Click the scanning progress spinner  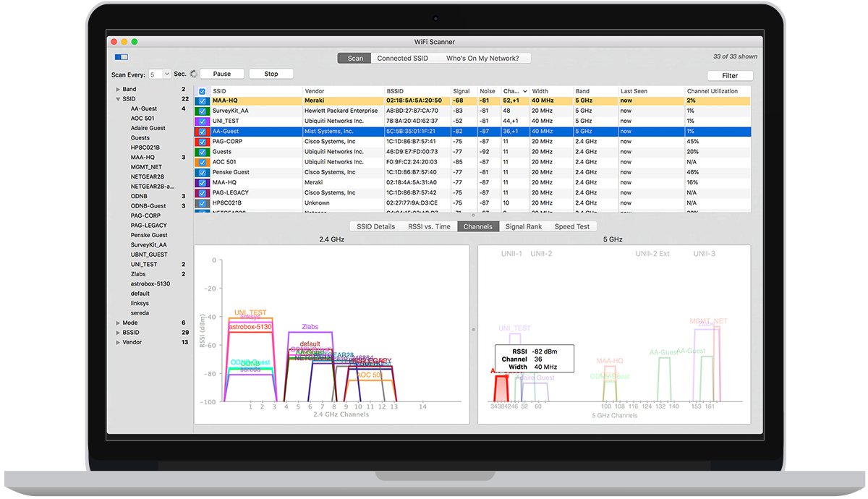[193, 74]
